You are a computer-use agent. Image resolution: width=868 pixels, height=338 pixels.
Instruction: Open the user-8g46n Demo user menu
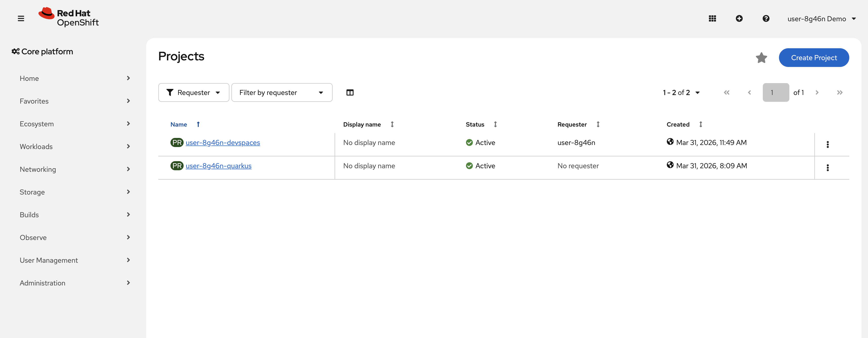[x=821, y=19]
